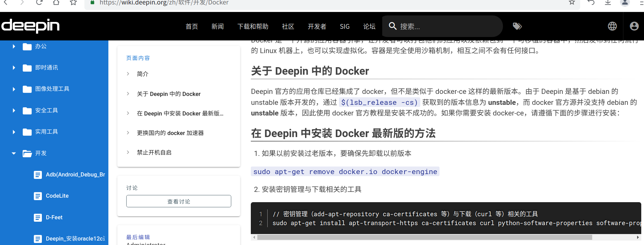Click the sudo apt-get remove command text
This screenshot has height=245, width=644.
tap(345, 172)
